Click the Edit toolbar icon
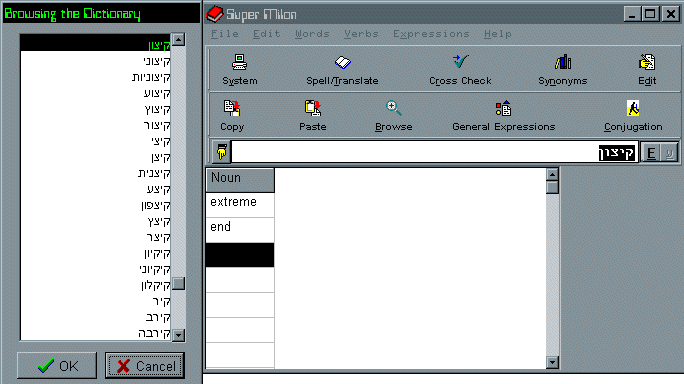684x384 pixels. coord(646,62)
